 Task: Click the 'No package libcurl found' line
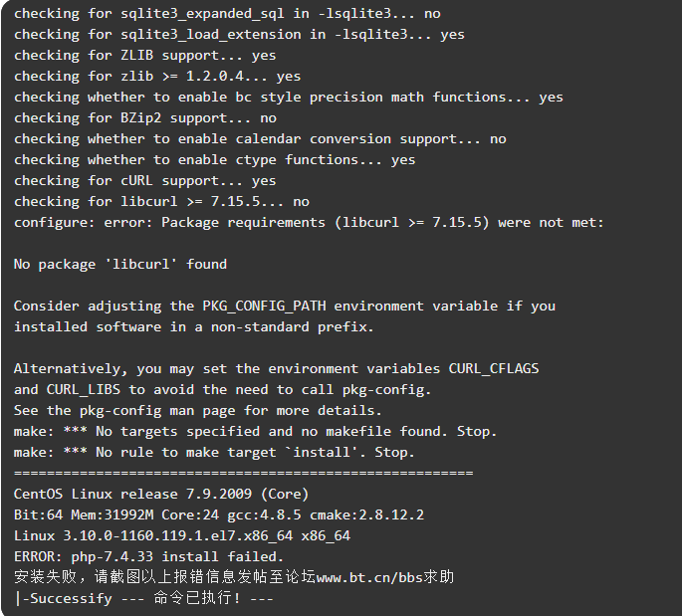coord(120,264)
